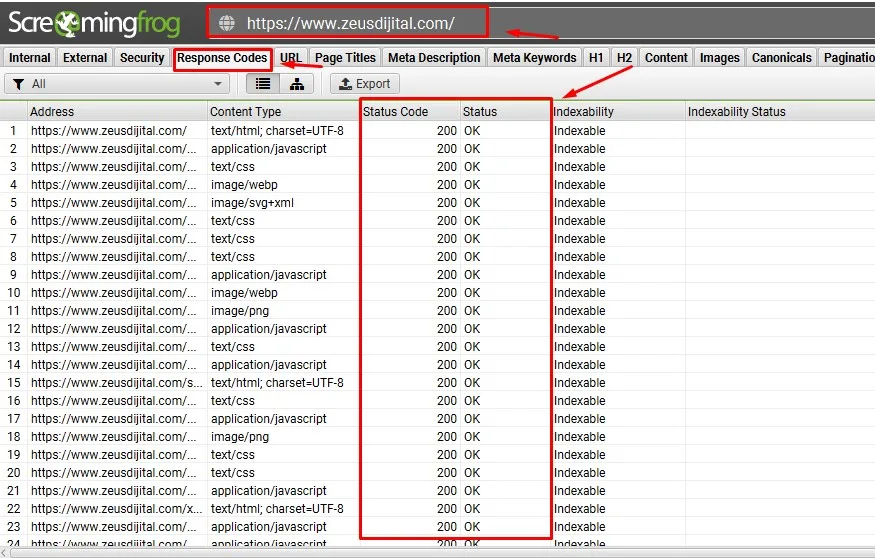Click Indexable cell in row 20

pyautogui.click(x=579, y=473)
